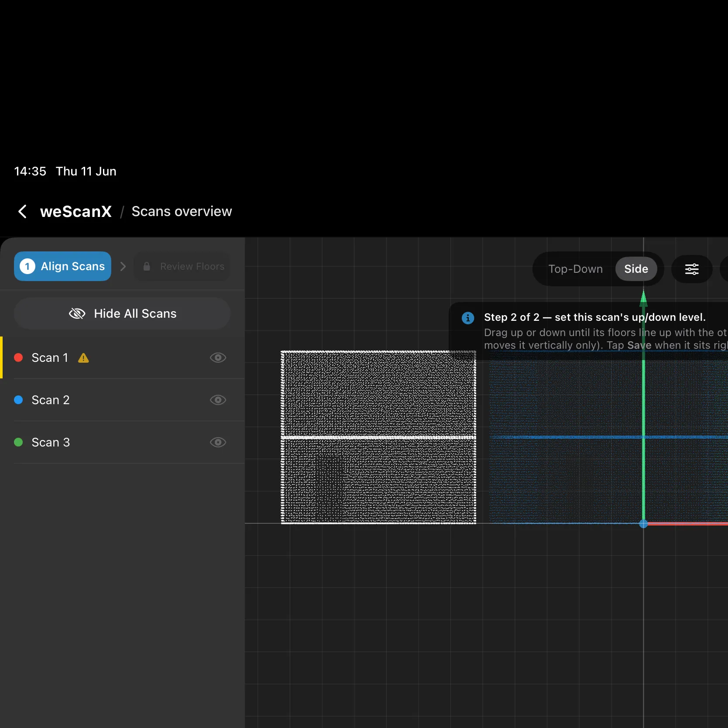Image resolution: width=728 pixels, height=728 pixels.
Task: Click the blue color dot of Scan 2
Action: pyautogui.click(x=18, y=400)
